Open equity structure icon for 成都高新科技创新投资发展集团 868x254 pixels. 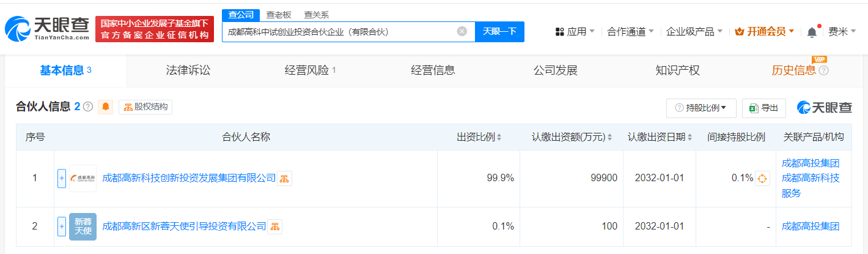[284, 179]
